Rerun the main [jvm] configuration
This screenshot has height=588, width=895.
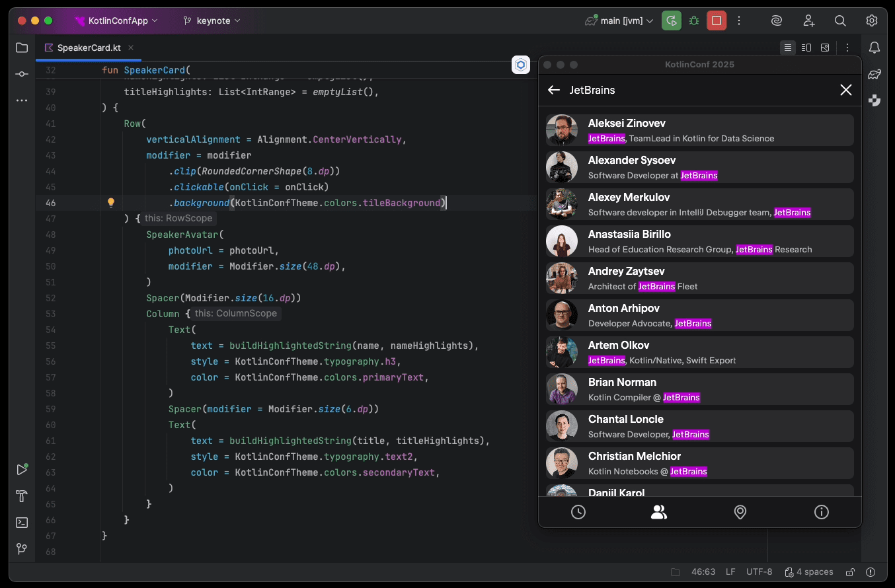click(x=672, y=21)
